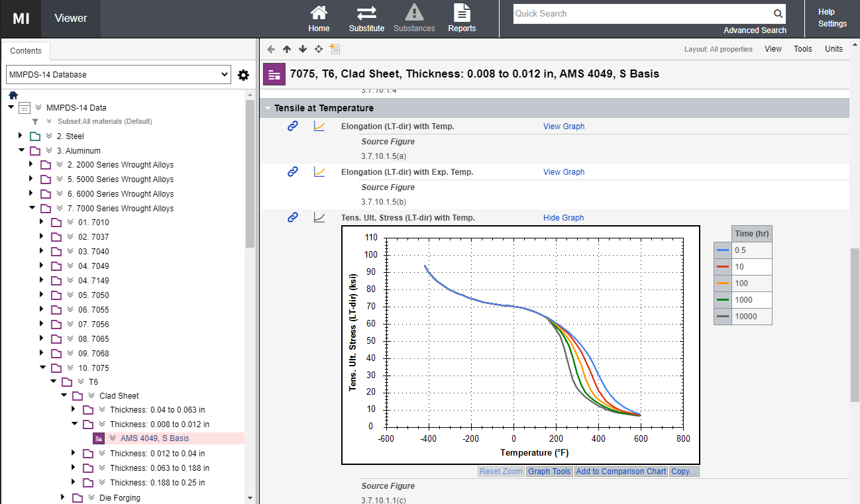Open Settings in header
This screenshot has height=504, width=860.
[832, 24]
